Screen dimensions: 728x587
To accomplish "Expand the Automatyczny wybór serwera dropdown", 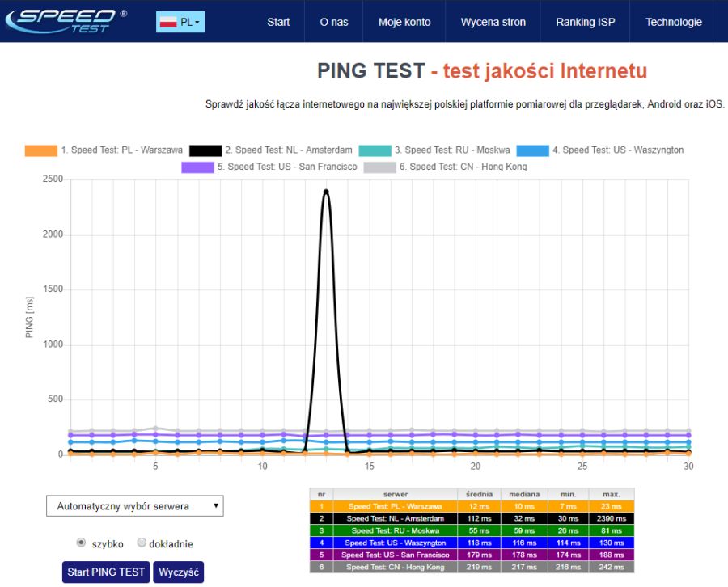I will (134, 506).
